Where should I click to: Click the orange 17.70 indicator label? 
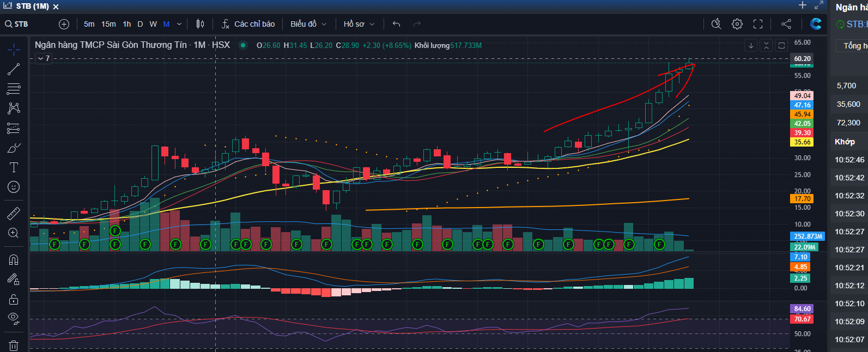(802, 199)
